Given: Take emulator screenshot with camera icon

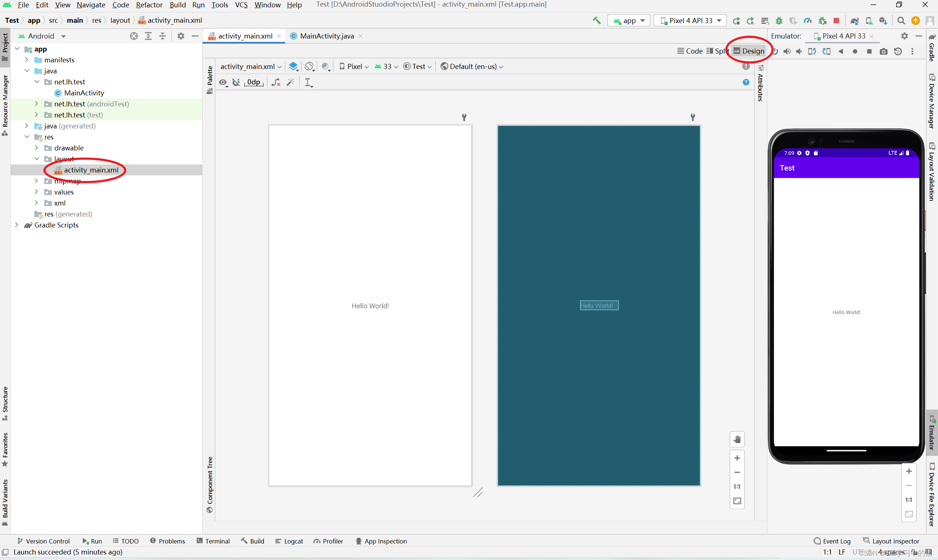Looking at the screenshot, I should tap(884, 51).
